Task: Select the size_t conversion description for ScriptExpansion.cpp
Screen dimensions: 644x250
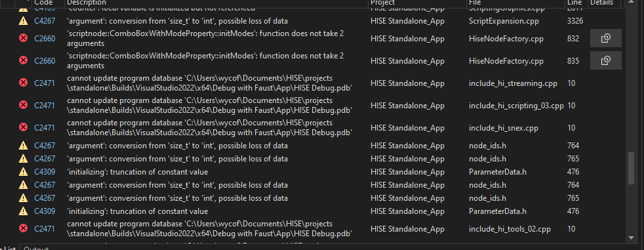Action: (178, 21)
